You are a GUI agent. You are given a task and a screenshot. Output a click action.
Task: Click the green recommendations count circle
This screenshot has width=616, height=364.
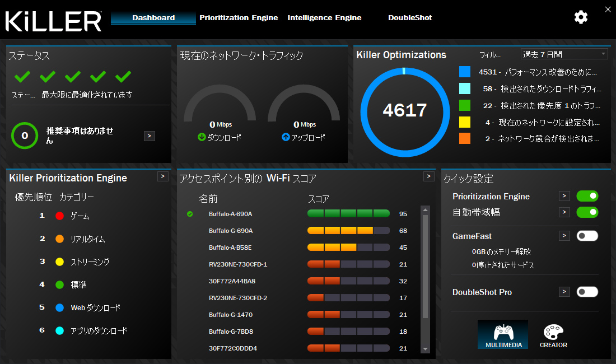(25, 136)
